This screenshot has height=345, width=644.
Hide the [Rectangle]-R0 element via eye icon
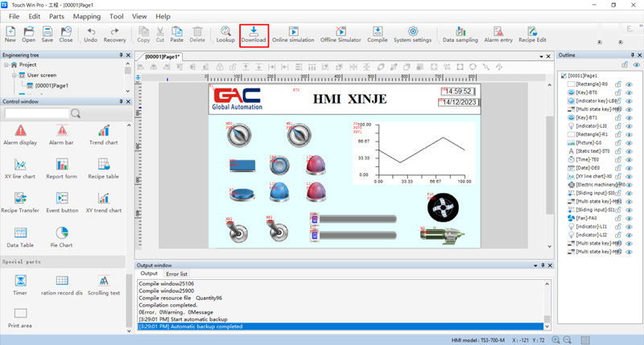629,84
